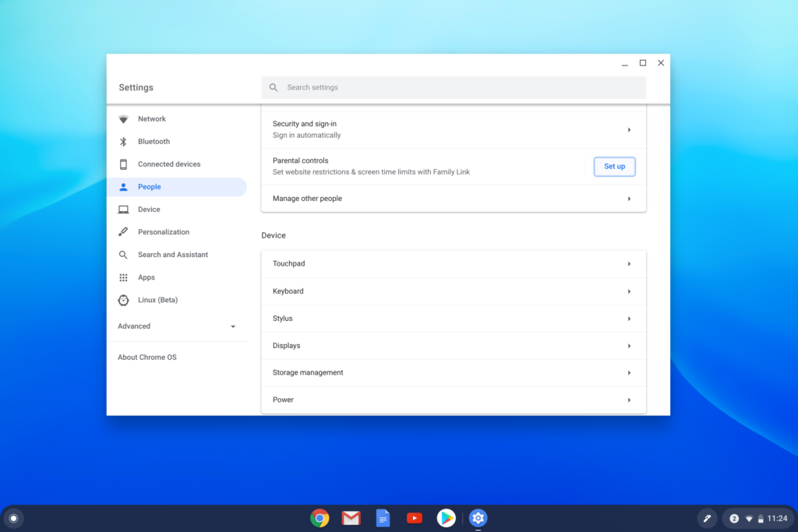The image size is (798, 532).
Task: Click the Connected devices phone icon
Action: pyautogui.click(x=123, y=164)
